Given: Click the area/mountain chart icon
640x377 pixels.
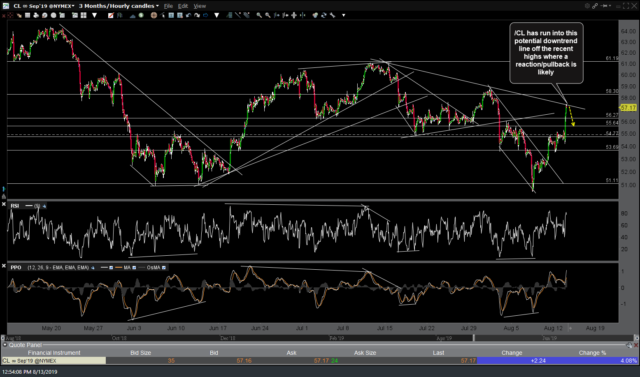Looking at the screenshot, I should click(133, 16).
